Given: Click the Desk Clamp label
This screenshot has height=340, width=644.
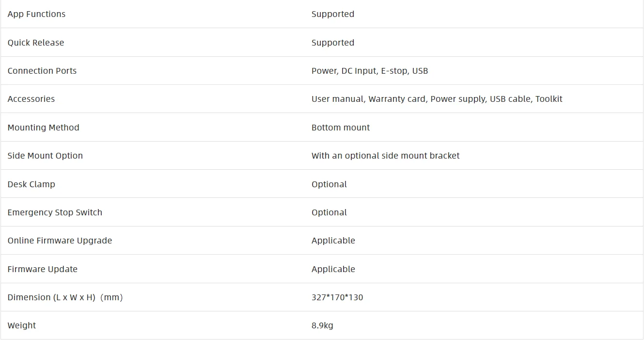Looking at the screenshot, I should click(x=31, y=184).
